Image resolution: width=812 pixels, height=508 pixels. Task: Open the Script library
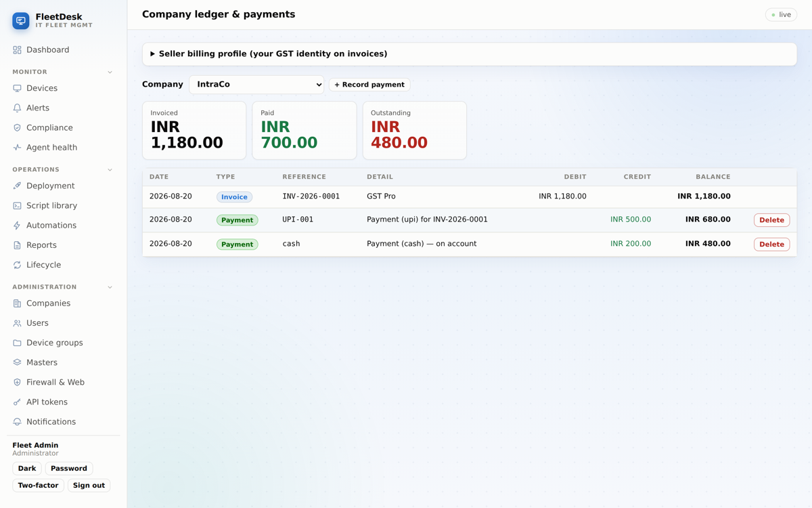64,206
